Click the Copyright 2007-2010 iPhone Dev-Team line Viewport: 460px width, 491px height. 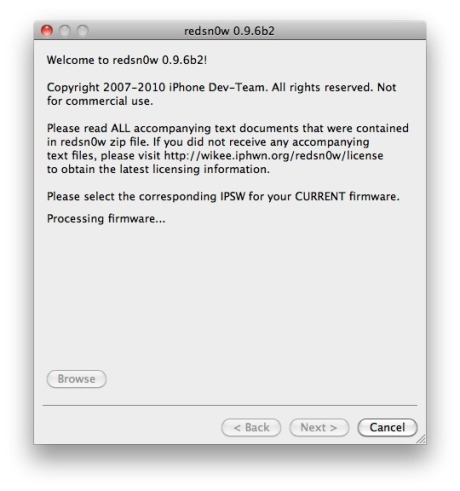point(221,88)
